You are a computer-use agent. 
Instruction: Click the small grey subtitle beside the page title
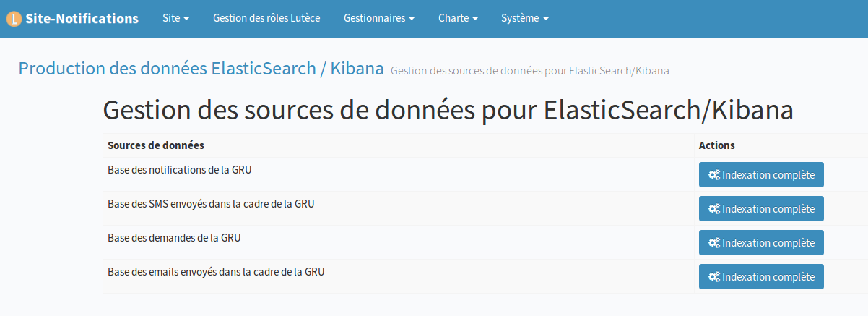pyautogui.click(x=529, y=71)
